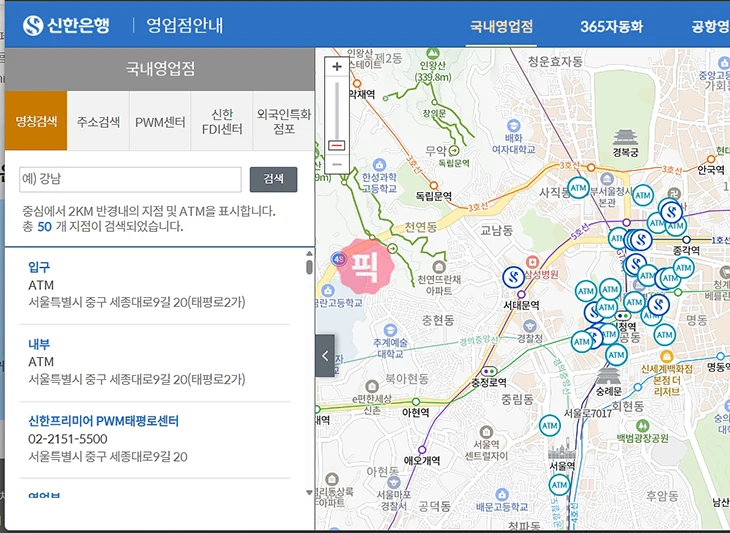Select 국내영업점 in the top navigation
Viewport: 730px width, 533px height.
click(501, 26)
